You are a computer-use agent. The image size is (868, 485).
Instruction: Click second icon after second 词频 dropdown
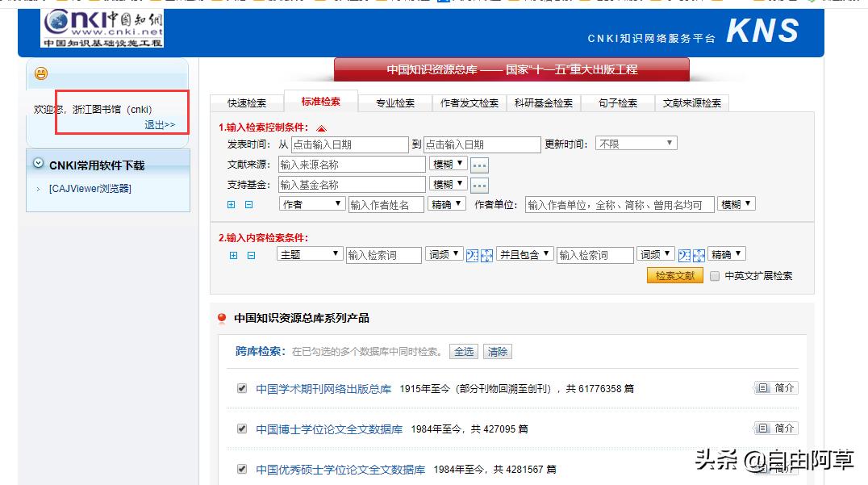click(x=699, y=255)
